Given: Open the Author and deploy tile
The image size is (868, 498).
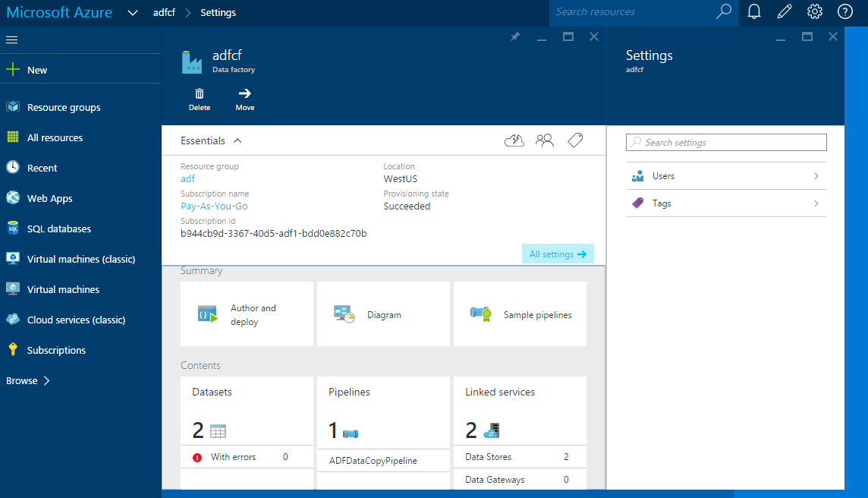Looking at the screenshot, I should click(247, 314).
